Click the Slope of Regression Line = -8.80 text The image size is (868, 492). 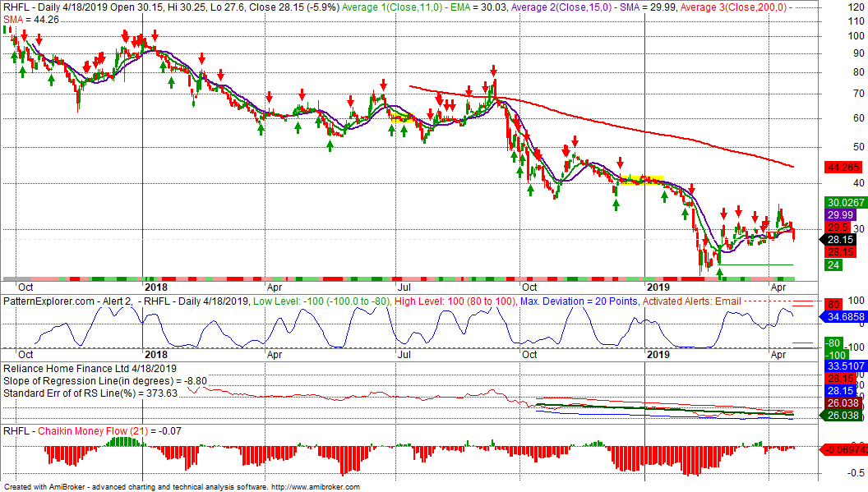(104, 381)
